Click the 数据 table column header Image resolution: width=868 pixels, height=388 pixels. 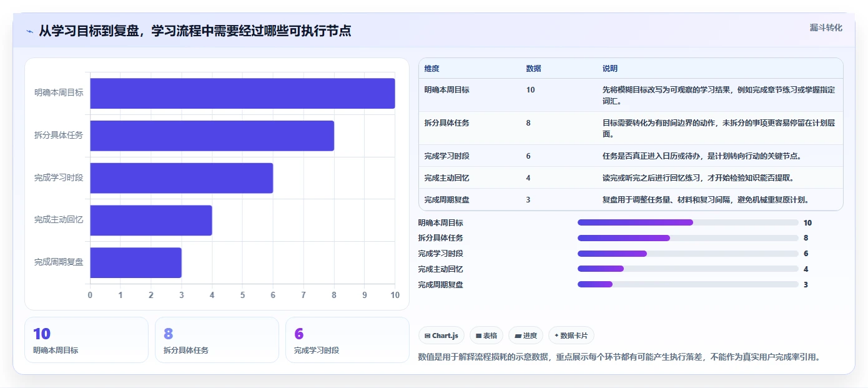click(x=533, y=69)
